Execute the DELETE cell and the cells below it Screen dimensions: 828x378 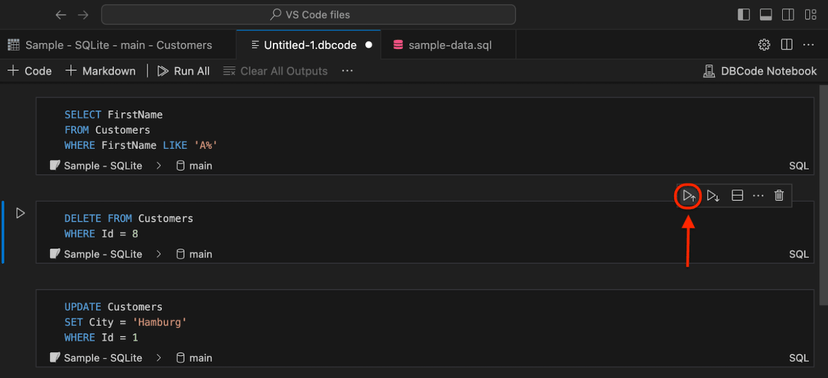pyautogui.click(x=713, y=196)
